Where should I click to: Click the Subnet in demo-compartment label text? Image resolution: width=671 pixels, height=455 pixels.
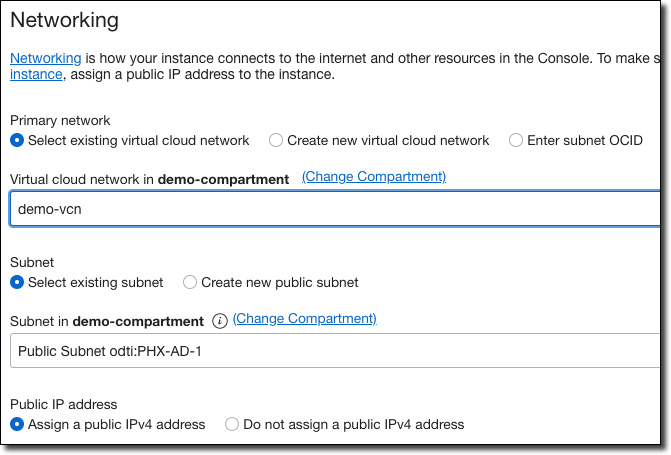tap(107, 321)
